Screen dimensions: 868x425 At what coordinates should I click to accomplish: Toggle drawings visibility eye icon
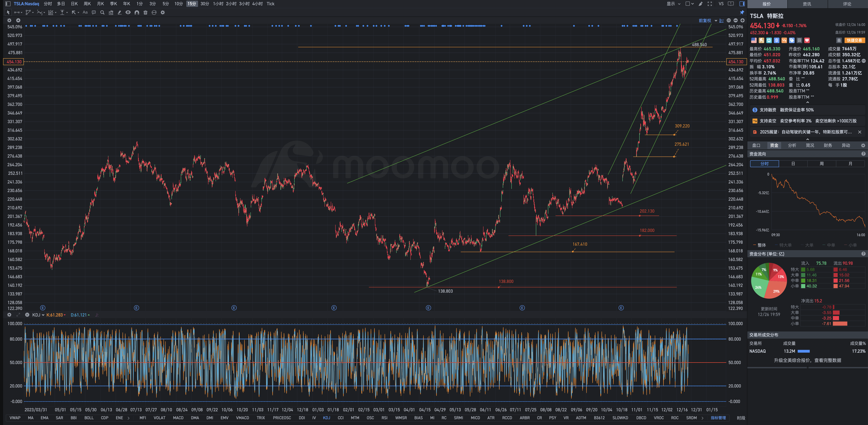(x=128, y=12)
